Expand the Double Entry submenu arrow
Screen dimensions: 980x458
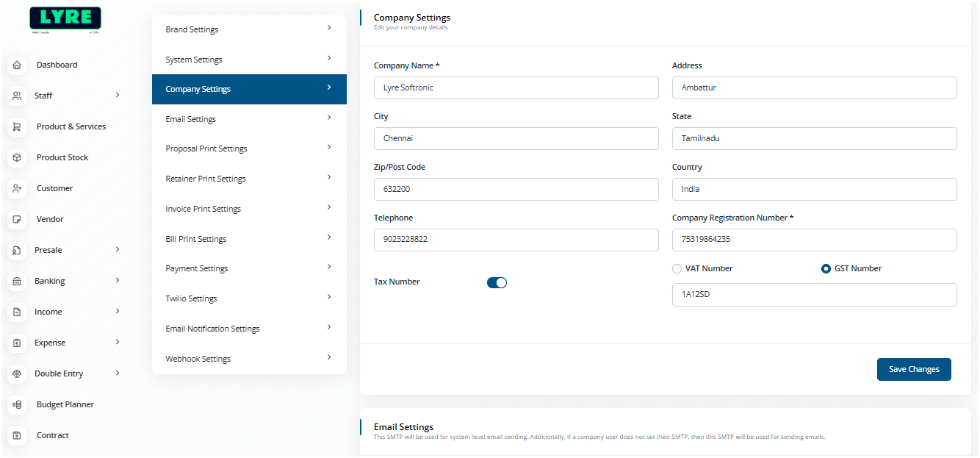pos(118,373)
